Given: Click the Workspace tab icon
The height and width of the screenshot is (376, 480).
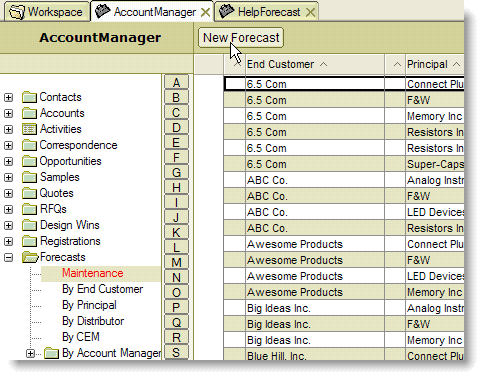Looking at the screenshot, I should pos(17,12).
